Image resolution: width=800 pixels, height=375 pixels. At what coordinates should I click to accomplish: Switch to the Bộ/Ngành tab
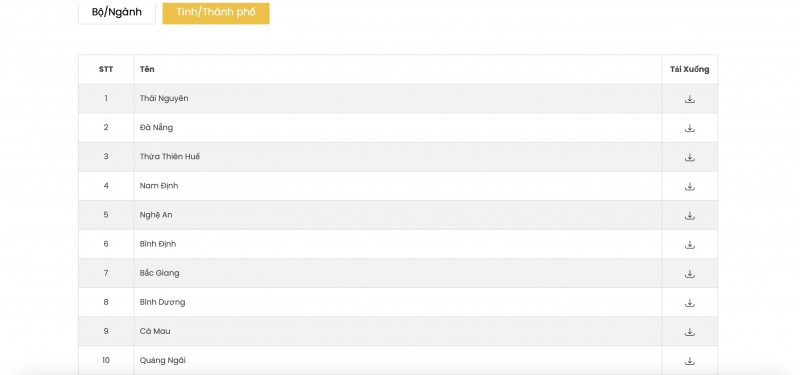(117, 12)
